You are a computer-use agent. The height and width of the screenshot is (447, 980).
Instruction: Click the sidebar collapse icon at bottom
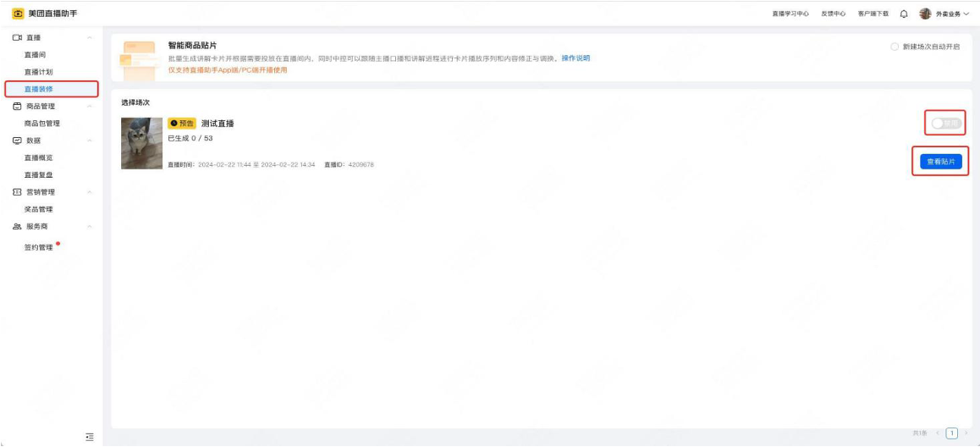[x=90, y=436]
